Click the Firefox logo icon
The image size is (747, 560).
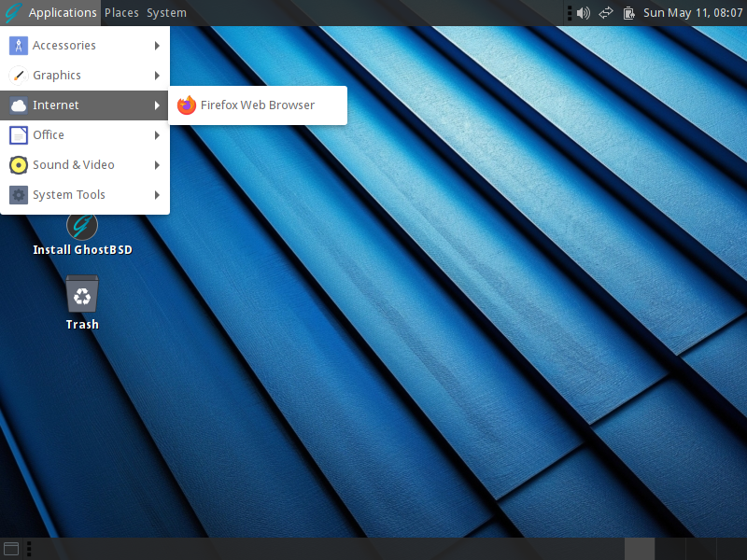coord(186,105)
